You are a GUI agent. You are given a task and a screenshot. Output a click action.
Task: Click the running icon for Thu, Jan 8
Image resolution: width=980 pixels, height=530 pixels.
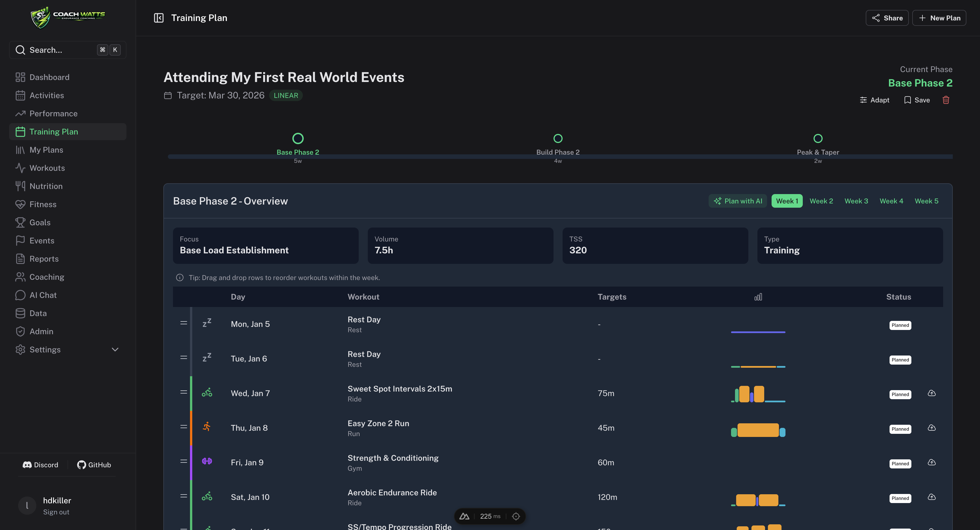[206, 427]
